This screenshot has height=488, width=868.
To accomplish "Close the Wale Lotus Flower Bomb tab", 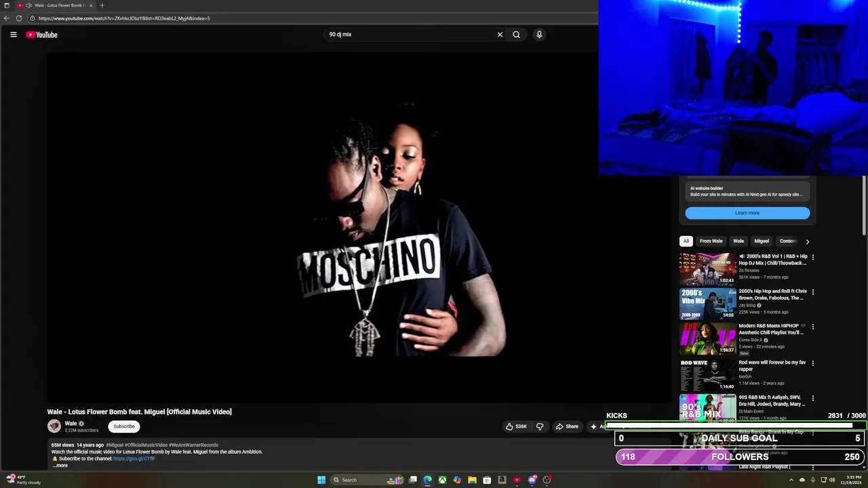I will pyautogui.click(x=91, y=5).
